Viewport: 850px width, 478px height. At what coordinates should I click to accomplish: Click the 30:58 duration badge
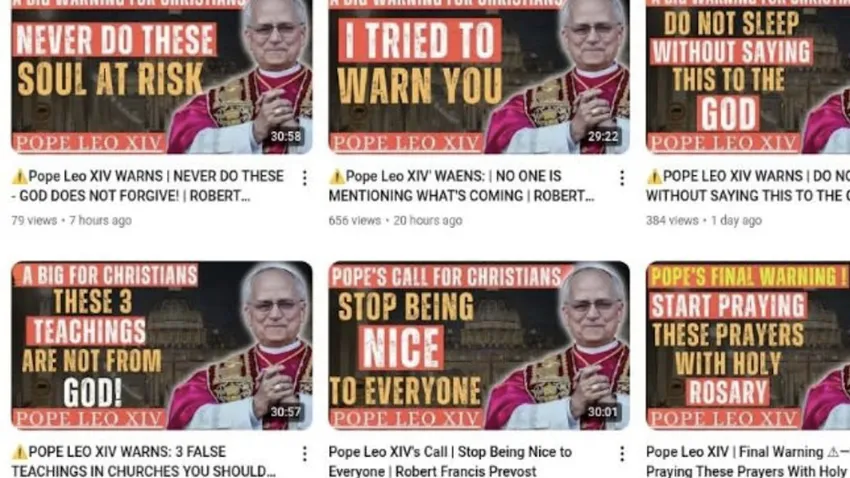(x=286, y=136)
